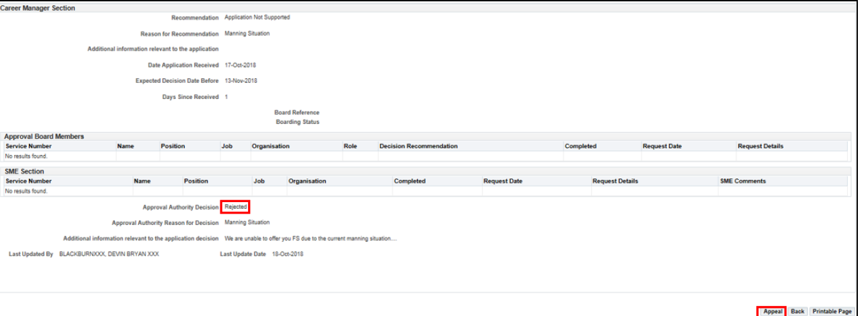The height and width of the screenshot is (316, 868).
Task: Click the SME Section title
Action: [x=24, y=172]
